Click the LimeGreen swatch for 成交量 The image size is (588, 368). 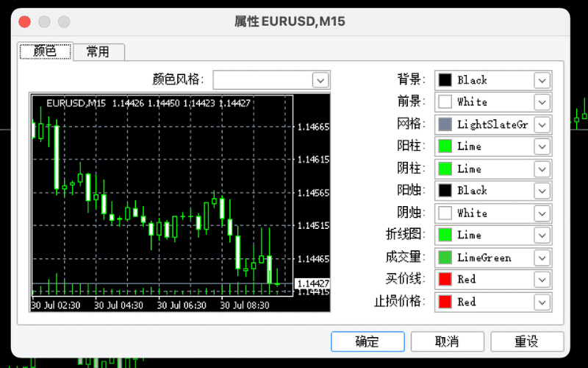tap(445, 257)
